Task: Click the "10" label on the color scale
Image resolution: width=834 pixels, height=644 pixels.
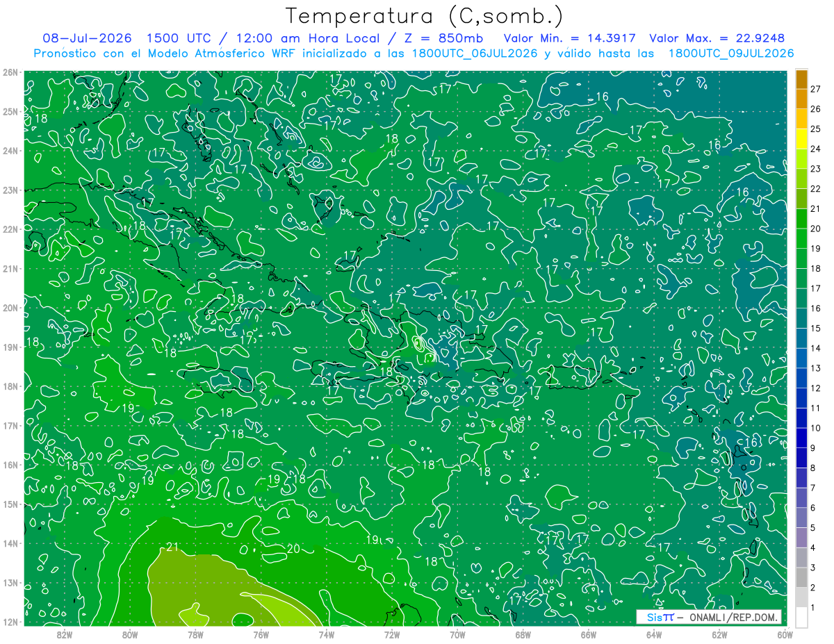Action: click(816, 428)
